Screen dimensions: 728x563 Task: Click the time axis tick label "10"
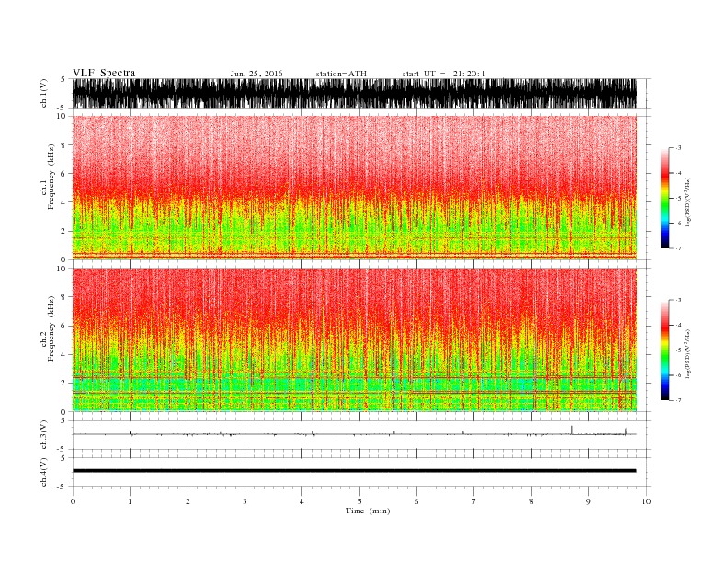[646, 501]
